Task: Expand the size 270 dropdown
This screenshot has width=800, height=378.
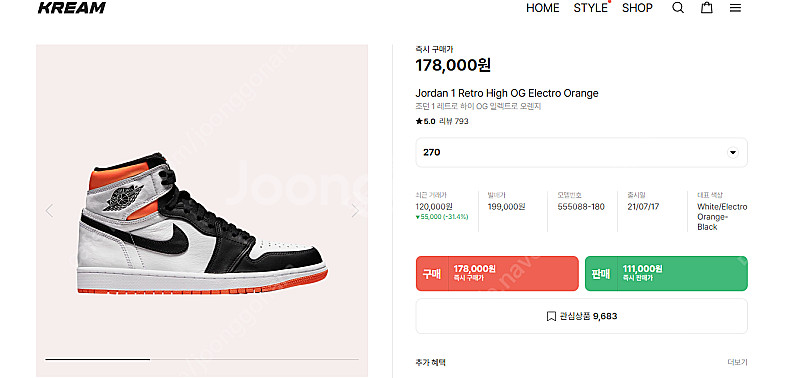Action: click(x=582, y=153)
